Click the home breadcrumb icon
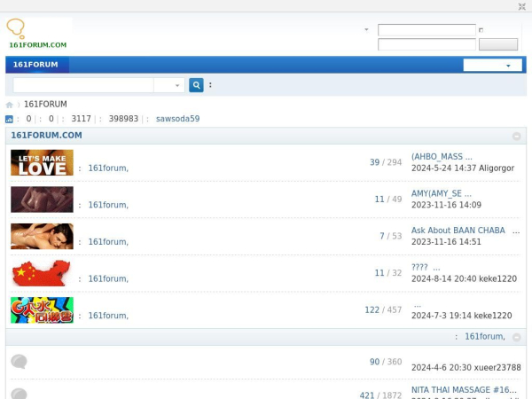 [10, 105]
